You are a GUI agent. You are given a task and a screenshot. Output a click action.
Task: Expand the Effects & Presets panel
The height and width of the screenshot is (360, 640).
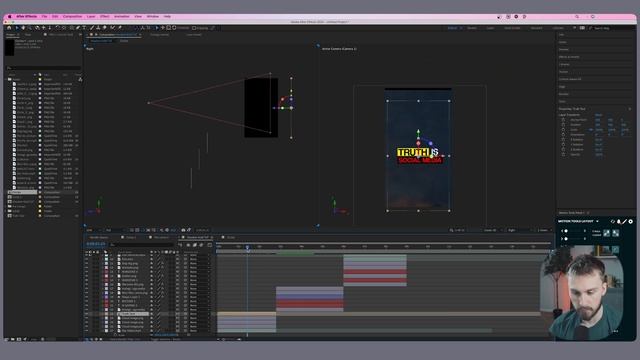[x=569, y=57]
